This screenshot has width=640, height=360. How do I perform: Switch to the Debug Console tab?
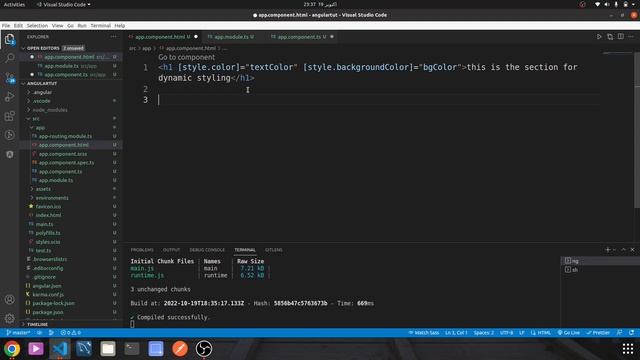(207, 250)
